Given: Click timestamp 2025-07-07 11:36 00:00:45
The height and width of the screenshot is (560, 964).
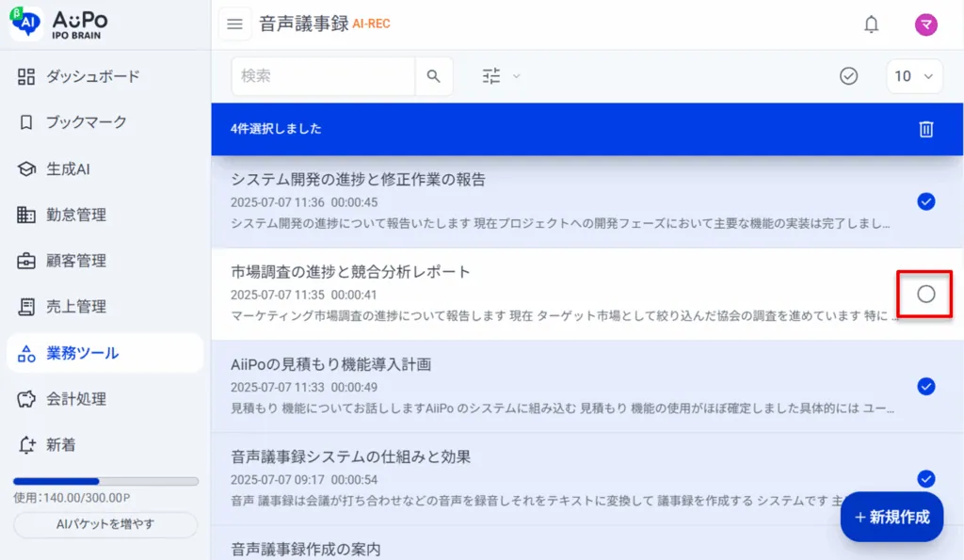Looking at the screenshot, I should (304, 202).
